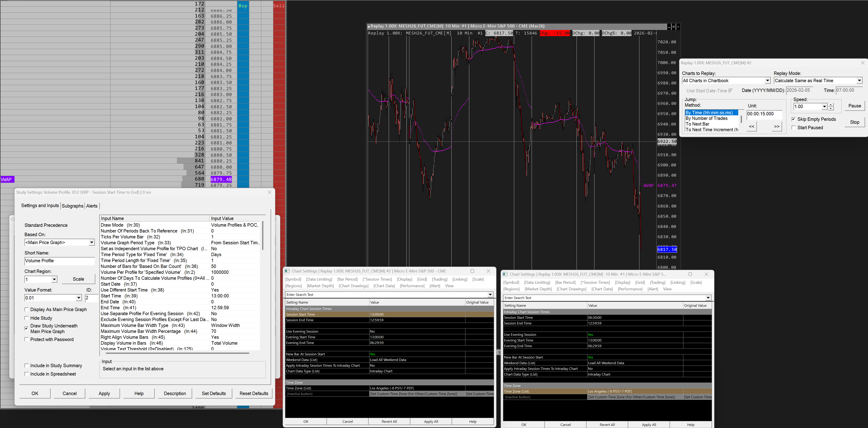The image size is (868, 428).
Task: Open the chart window hamburger menu icon
Action: (369, 26)
